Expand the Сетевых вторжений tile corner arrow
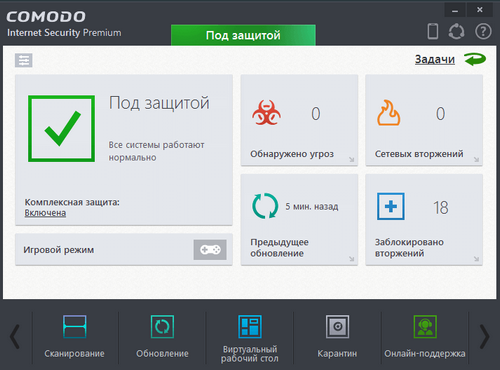500x370 pixels. tap(476, 159)
